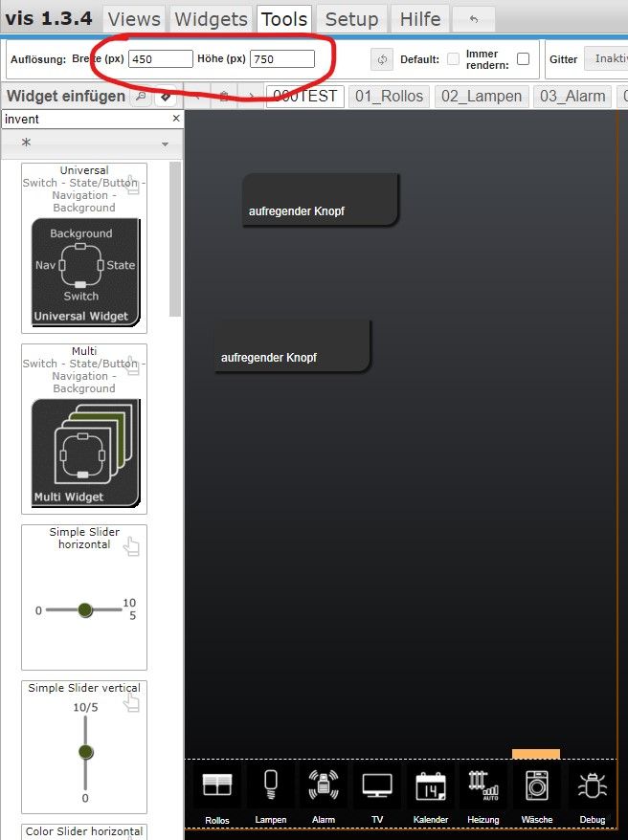Click the widget list vertical scrollbar

click(x=175, y=239)
